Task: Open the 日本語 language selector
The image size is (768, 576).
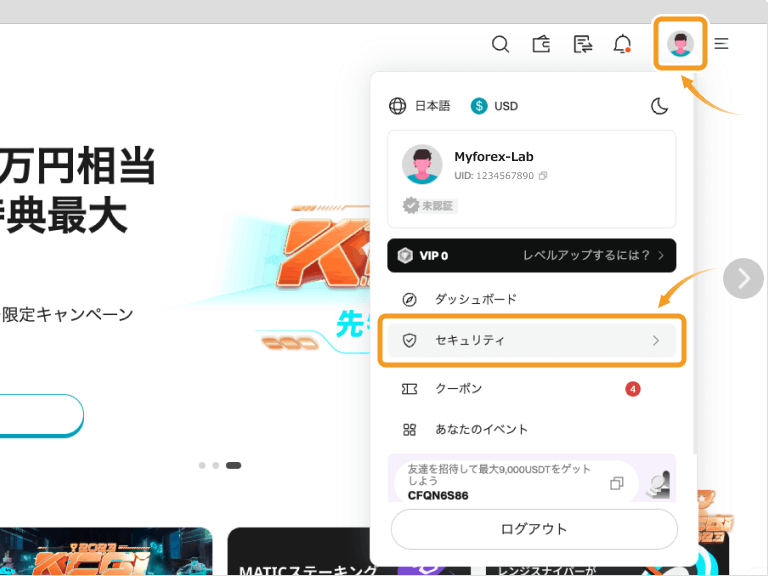Action: click(x=420, y=106)
